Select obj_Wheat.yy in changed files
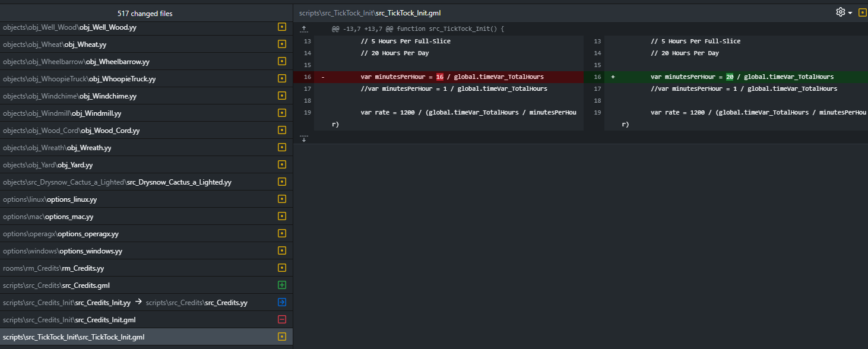Screen dimensions: 868x349 click(146, 45)
